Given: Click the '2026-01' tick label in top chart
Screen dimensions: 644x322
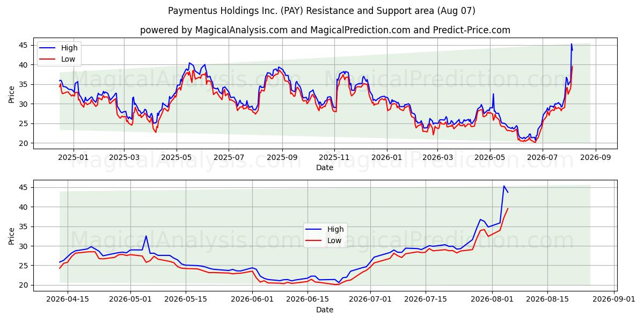Looking at the screenshot, I should (x=387, y=157).
